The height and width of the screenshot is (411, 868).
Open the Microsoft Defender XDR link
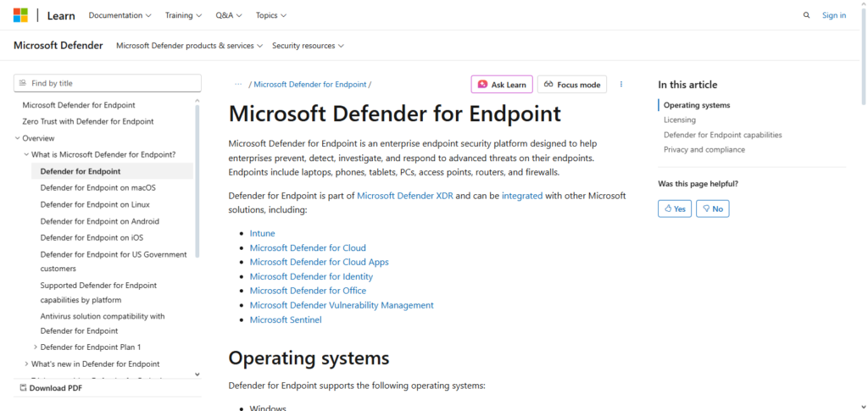[405, 195]
